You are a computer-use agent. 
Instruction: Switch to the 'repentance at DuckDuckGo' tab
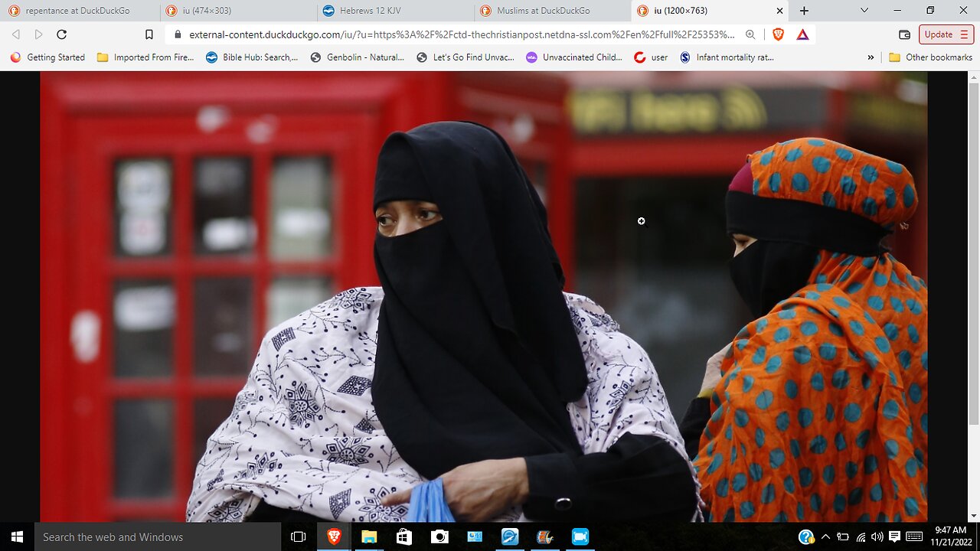tap(78, 11)
